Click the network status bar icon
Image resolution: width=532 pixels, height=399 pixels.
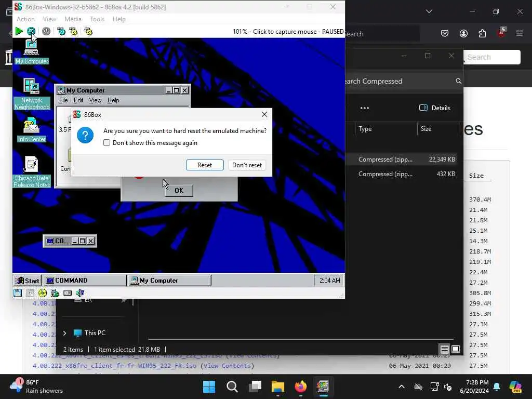click(55, 293)
